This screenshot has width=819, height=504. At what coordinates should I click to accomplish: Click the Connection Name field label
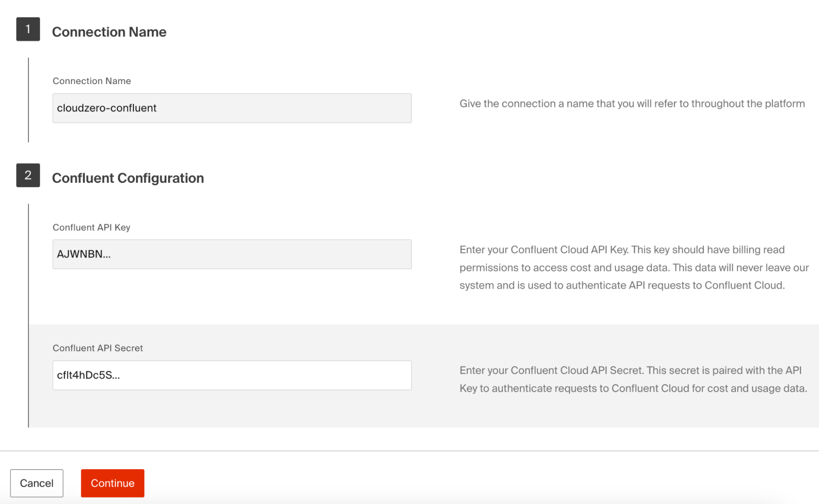92,81
